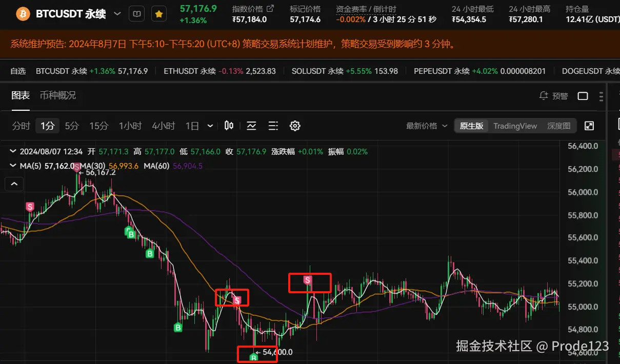Collapse the MA indicator row chevron

coord(14,166)
